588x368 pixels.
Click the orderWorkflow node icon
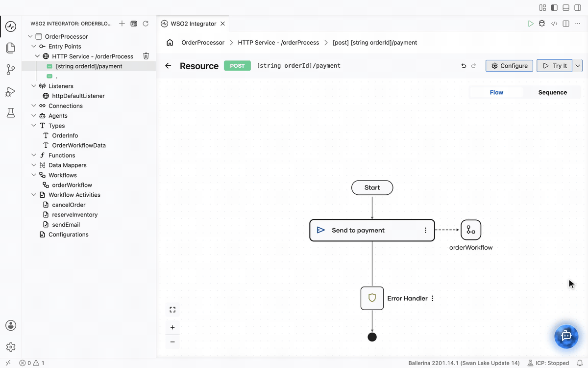point(471,230)
